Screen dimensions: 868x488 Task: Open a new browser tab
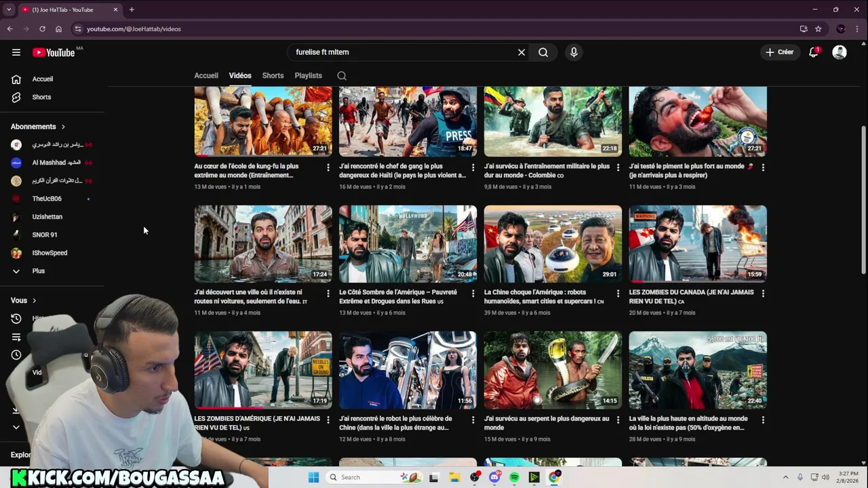[x=132, y=9]
